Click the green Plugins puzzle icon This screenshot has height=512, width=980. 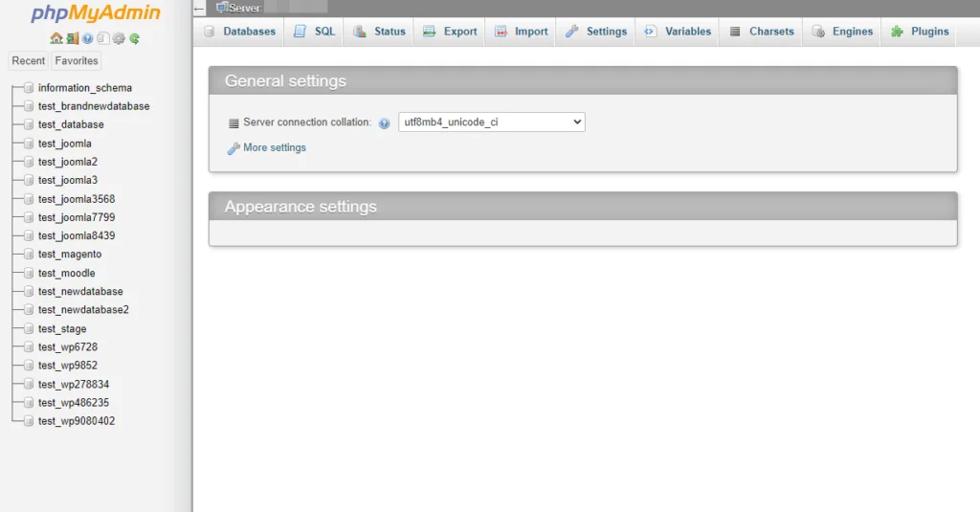pyautogui.click(x=897, y=32)
